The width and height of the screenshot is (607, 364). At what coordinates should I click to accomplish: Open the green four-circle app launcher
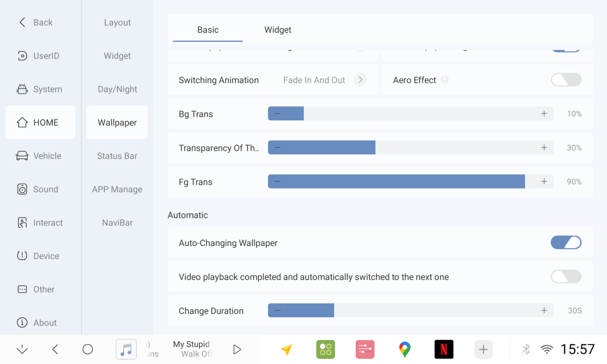pos(326,349)
